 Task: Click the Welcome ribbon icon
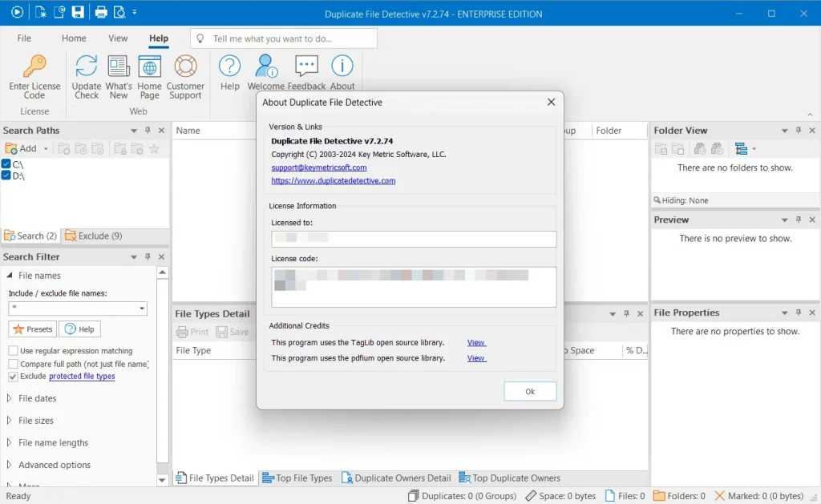pos(265,67)
